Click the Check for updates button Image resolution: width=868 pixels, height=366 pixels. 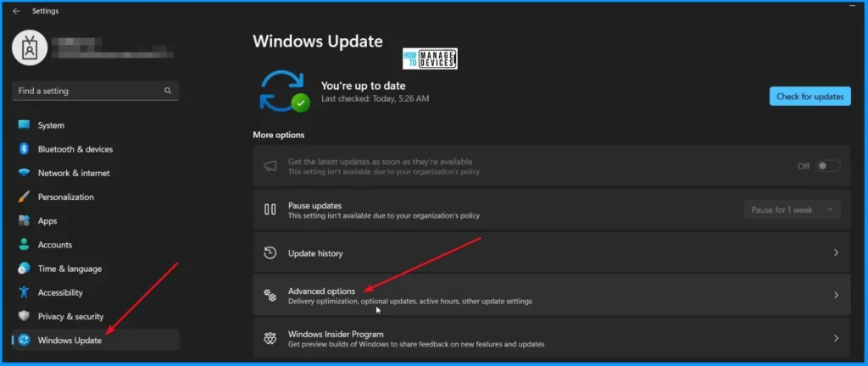click(810, 97)
